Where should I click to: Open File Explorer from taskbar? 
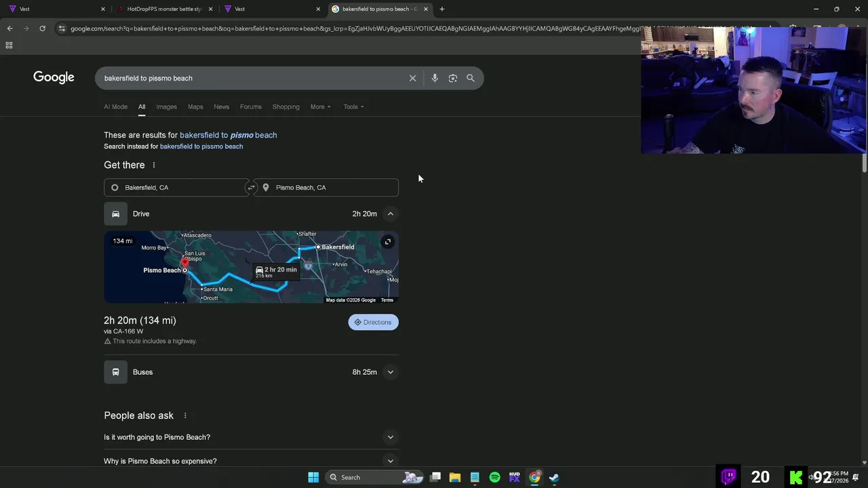[x=455, y=477]
